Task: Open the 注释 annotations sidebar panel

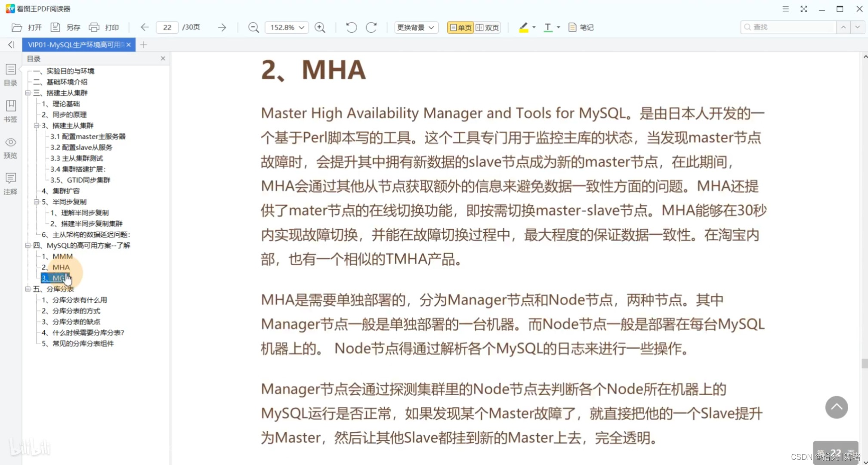Action: click(x=11, y=184)
